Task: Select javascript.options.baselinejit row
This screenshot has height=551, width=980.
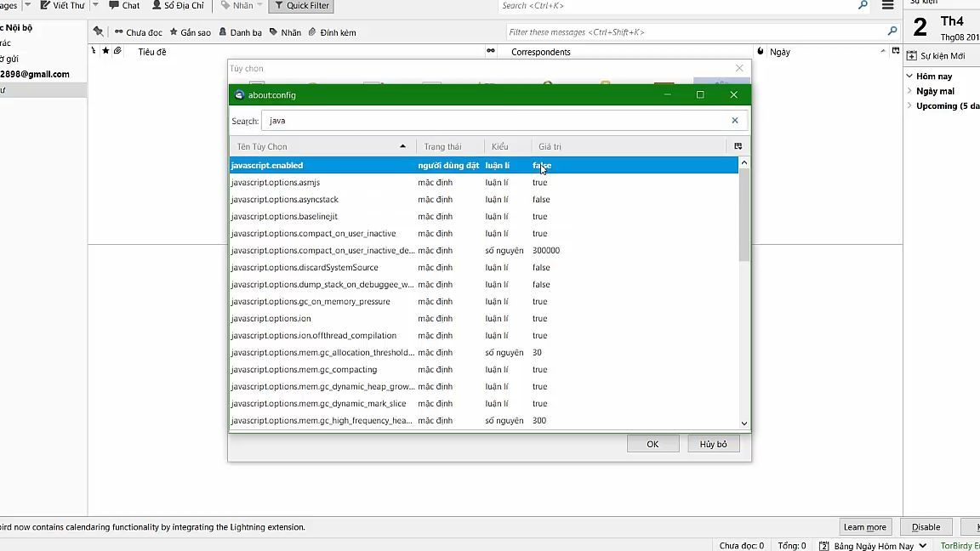Action: click(x=484, y=216)
